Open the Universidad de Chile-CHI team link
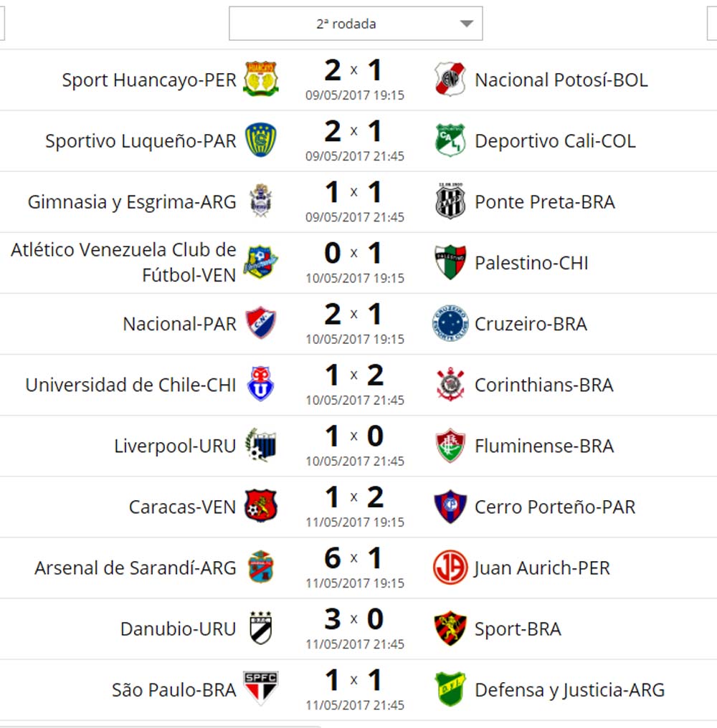 point(130,385)
